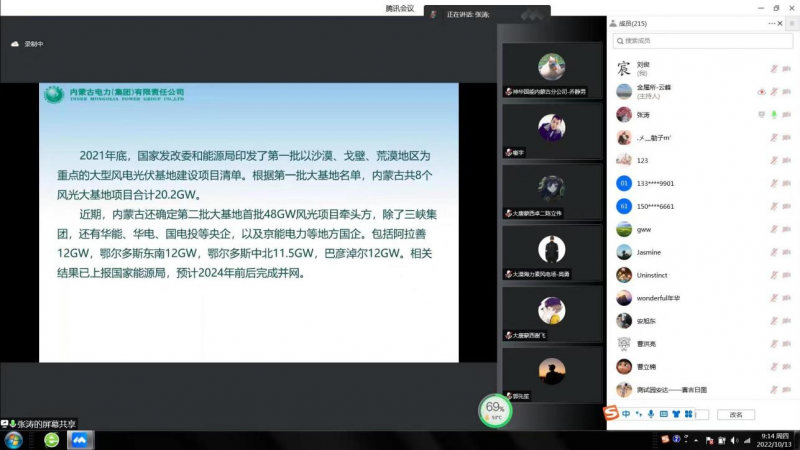Click the muted microphone icon for member 123
Screen dimensions: 800x450
pos(774,160)
